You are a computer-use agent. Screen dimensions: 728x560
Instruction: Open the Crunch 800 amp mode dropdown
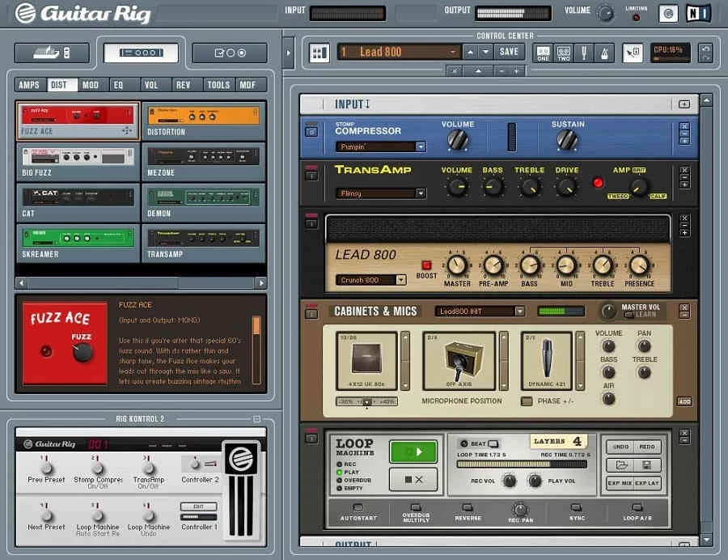click(x=368, y=278)
